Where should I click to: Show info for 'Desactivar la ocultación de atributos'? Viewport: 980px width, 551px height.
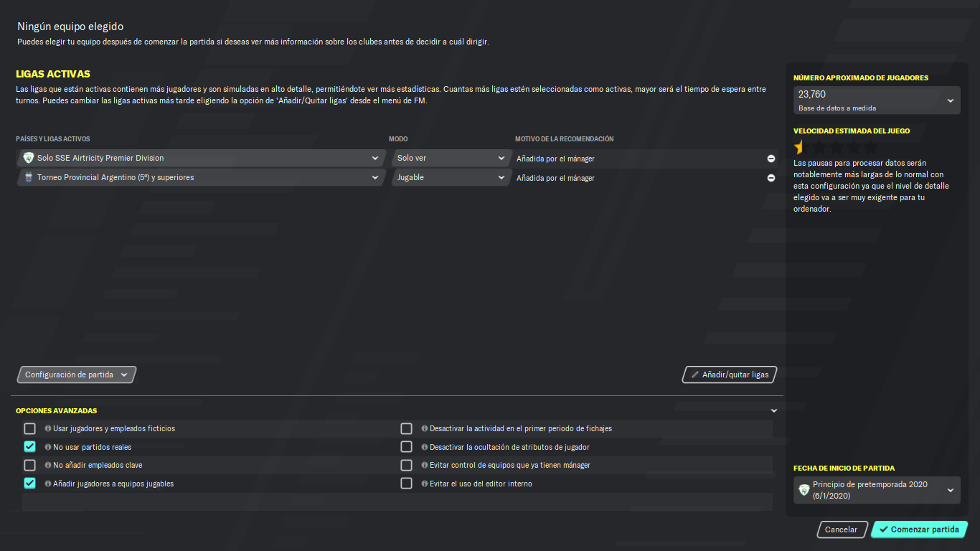[425, 447]
